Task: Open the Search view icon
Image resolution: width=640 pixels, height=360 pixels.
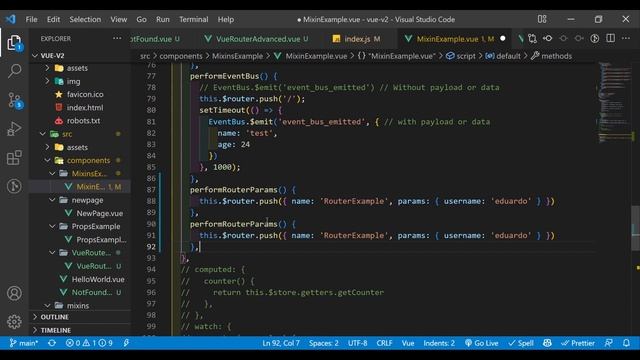Action: 14,71
